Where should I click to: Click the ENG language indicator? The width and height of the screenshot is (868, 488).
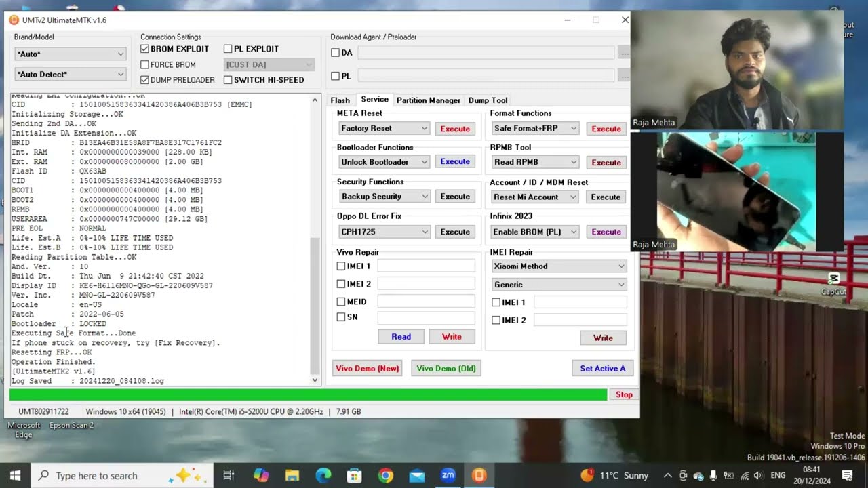tap(778, 475)
